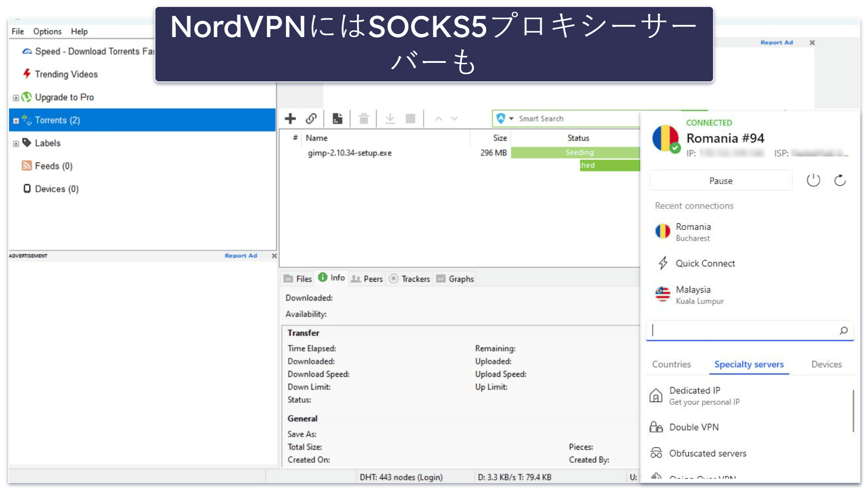868x488 pixels.
Task: Sort torrents by the Status column
Action: pos(578,138)
